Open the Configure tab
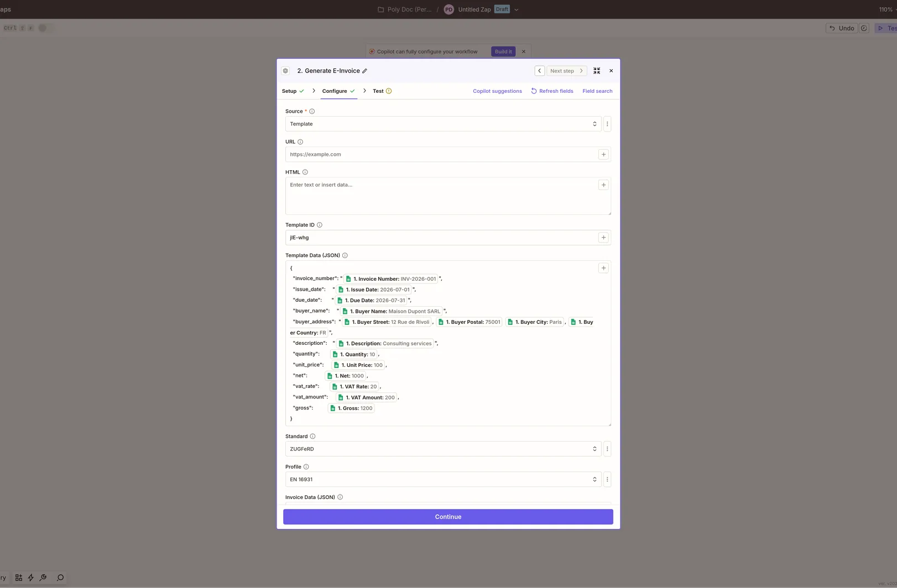This screenshot has height=588, width=897. pos(338,91)
